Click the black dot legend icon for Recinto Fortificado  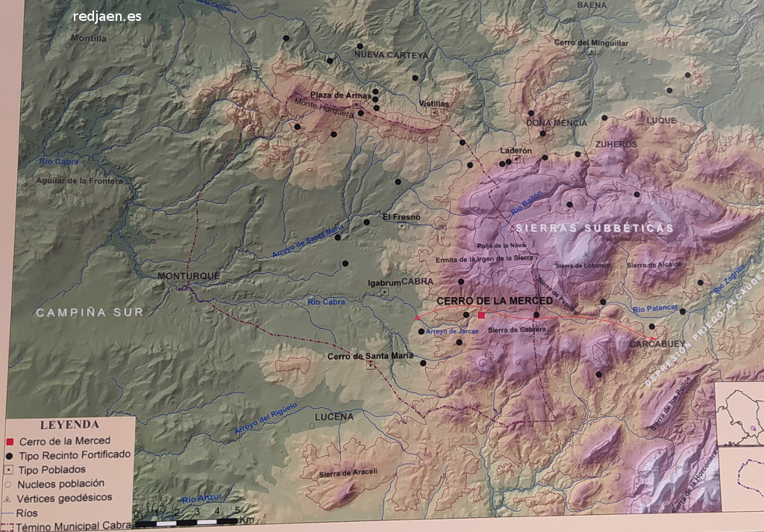[x=8, y=454]
